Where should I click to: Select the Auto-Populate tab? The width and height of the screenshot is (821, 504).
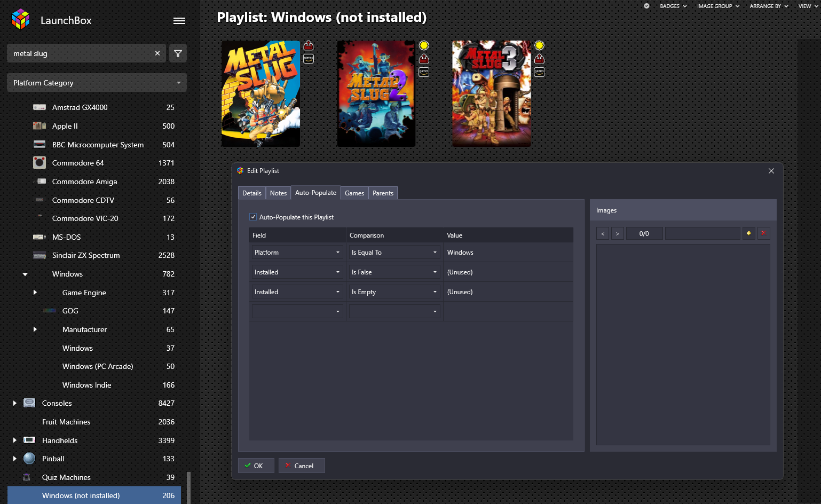coord(315,192)
